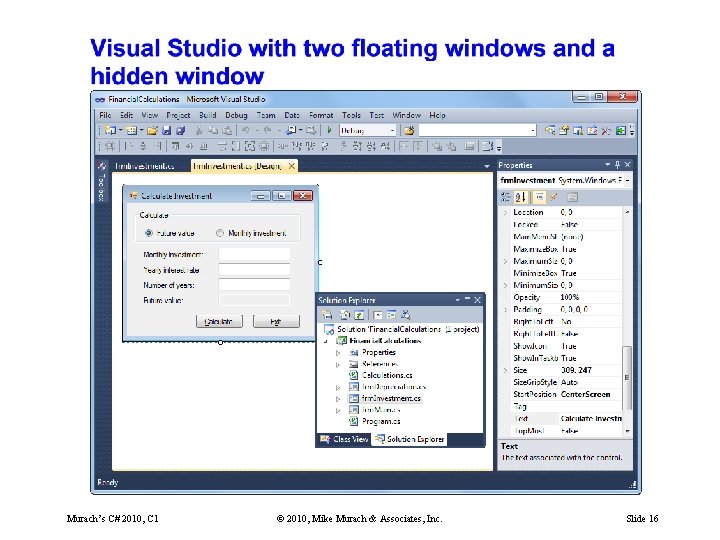Image resolution: width=720 pixels, height=540 pixels.
Task: Open the Tools menu
Action: (351, 115)
